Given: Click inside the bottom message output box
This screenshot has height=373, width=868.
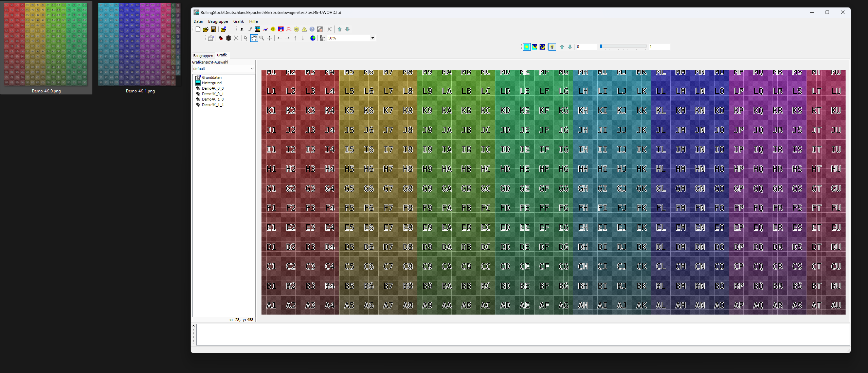Looking at the screenshot, I should pyautogui.click(x=523, y=335).
